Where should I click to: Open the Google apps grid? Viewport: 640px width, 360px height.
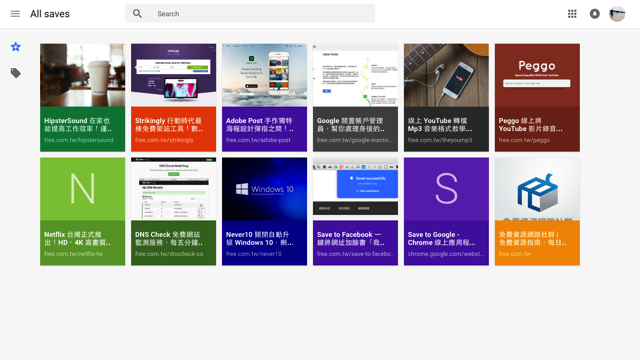[x=572, y=14]
